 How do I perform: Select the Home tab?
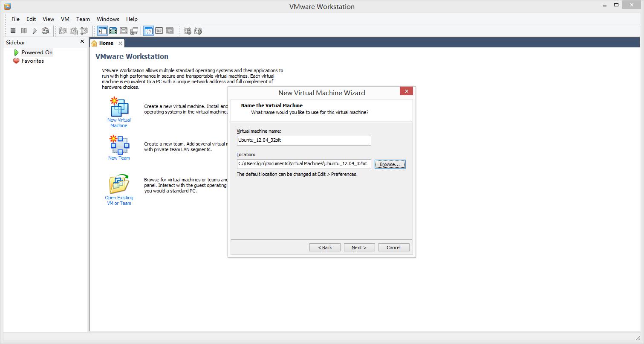(x=106, y=43)
